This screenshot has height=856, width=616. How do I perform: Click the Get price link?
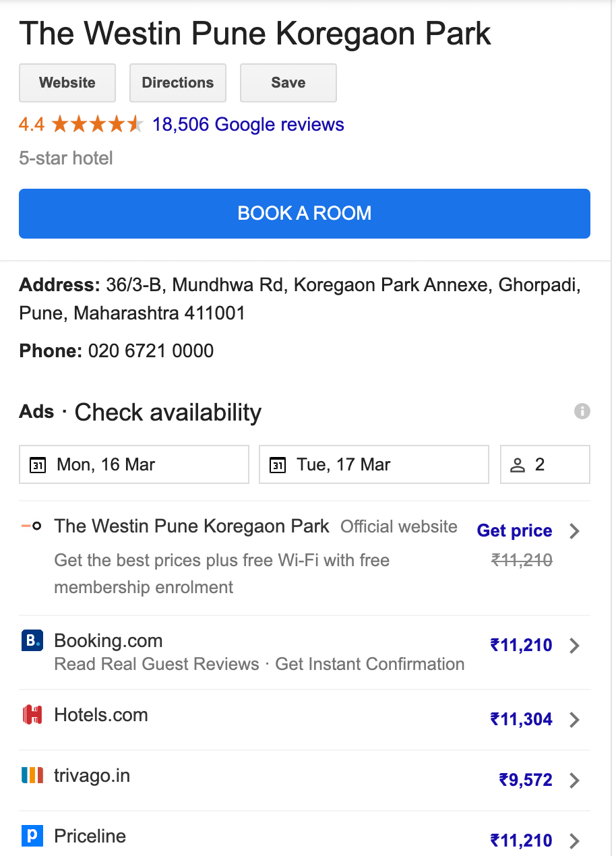tap(514, 530)
